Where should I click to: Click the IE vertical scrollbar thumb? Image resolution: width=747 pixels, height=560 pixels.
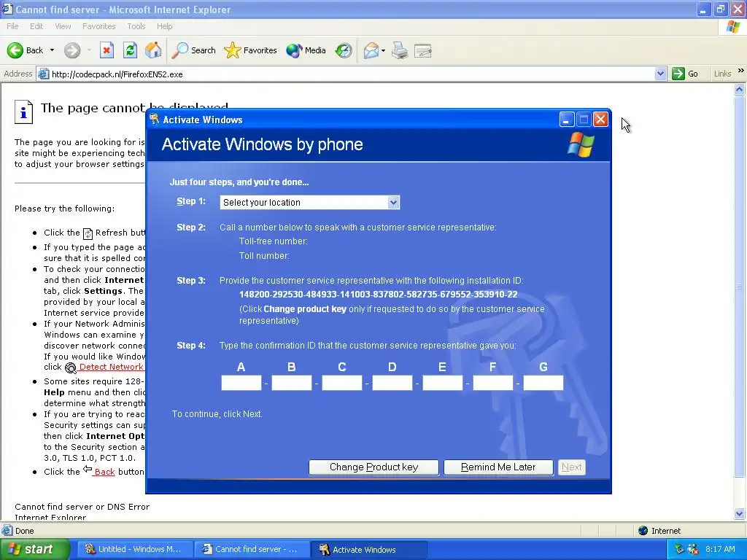[740, 286]
